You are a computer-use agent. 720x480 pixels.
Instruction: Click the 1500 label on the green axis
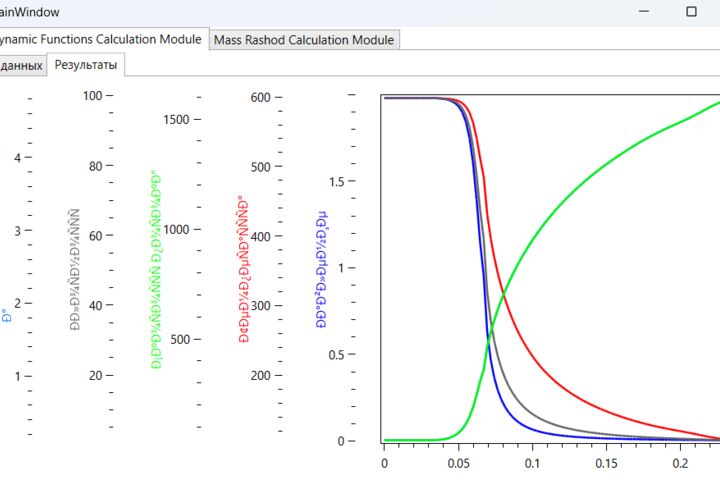176,119
